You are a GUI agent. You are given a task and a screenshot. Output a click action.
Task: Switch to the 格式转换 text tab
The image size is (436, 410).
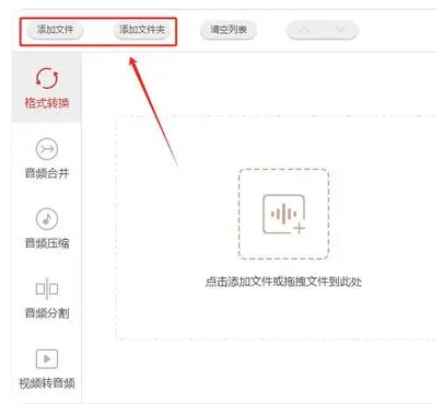(47, 103)
